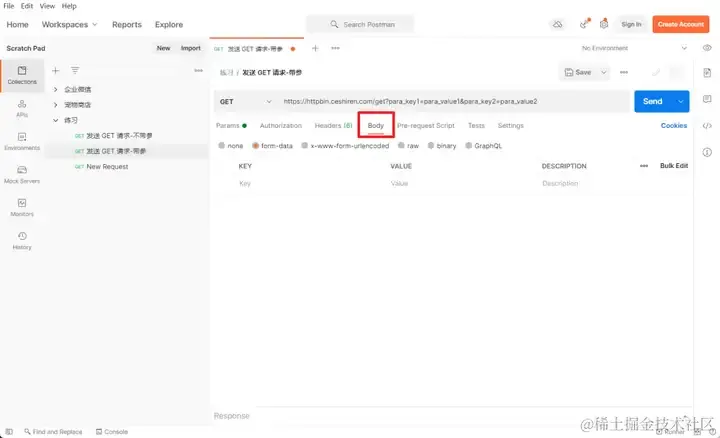720x438 pixels.
Task: Open the Send button dropdown arrow
Action: [681, 101]
